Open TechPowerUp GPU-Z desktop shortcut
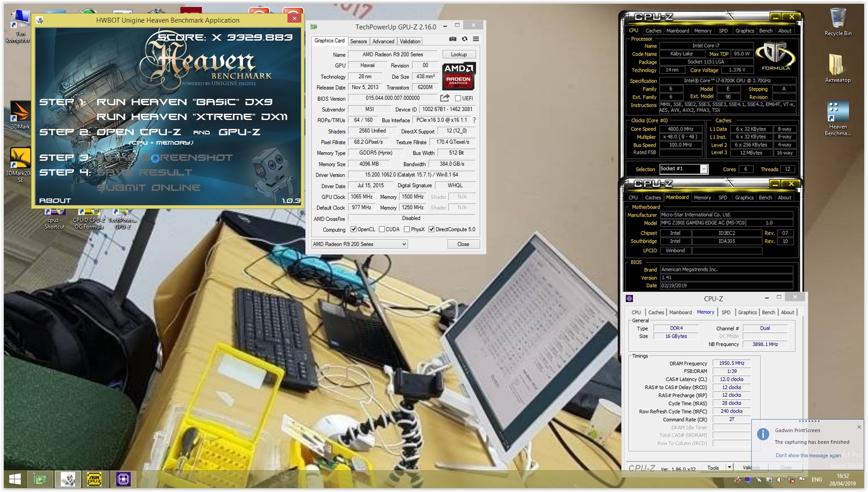 (122, 219)
